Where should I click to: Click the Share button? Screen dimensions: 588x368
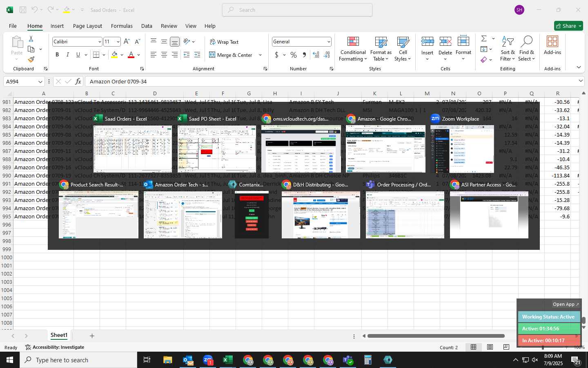point(568,26)
